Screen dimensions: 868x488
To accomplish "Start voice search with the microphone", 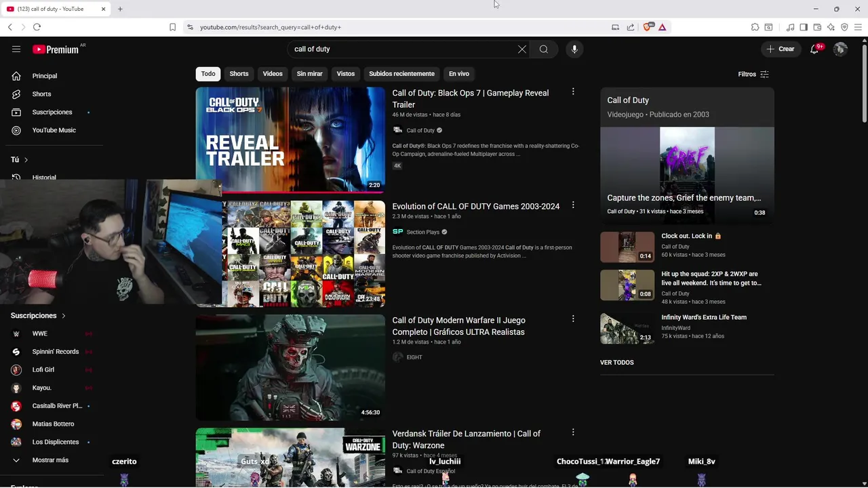I will (x=574, y=49).
